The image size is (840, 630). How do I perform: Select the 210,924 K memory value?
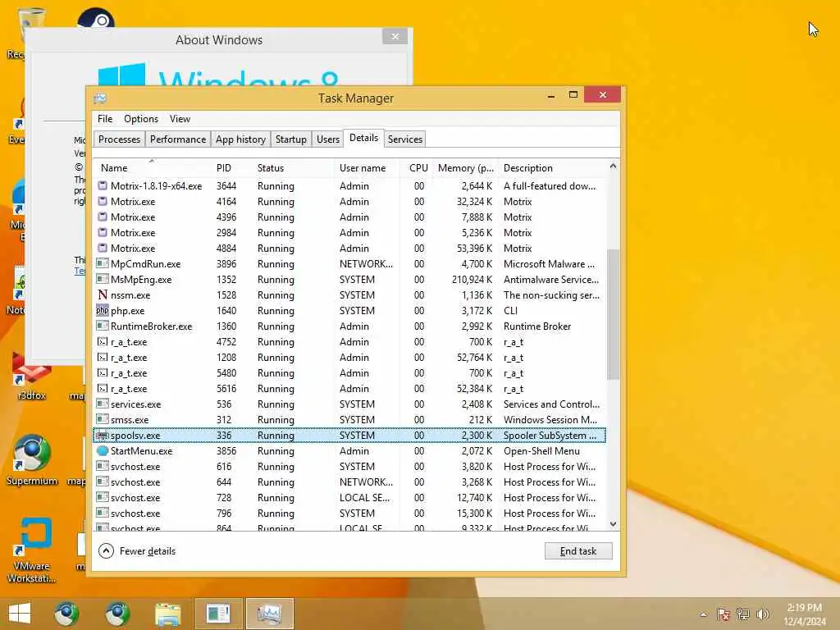tap(472, 279)
